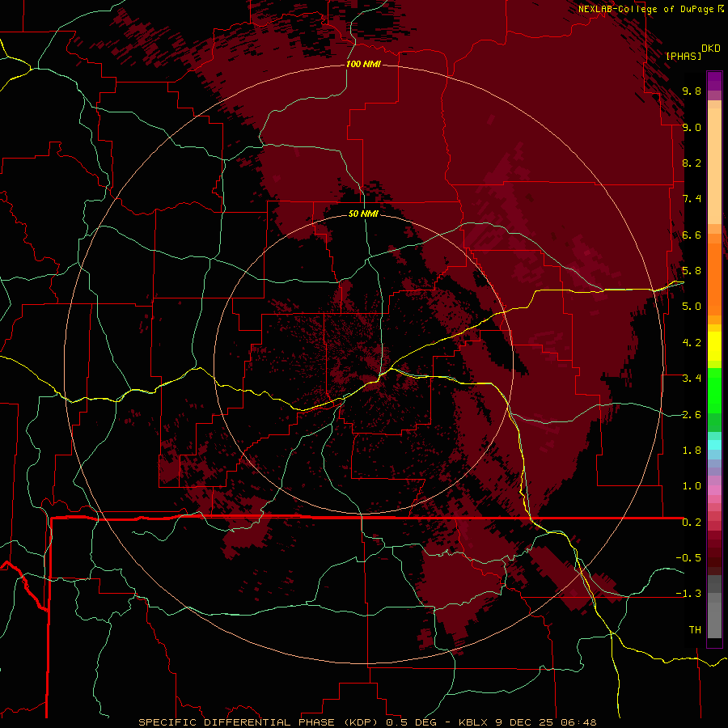Click the KBLX station ID in caption
728x728 pixels.
(472, 722)
